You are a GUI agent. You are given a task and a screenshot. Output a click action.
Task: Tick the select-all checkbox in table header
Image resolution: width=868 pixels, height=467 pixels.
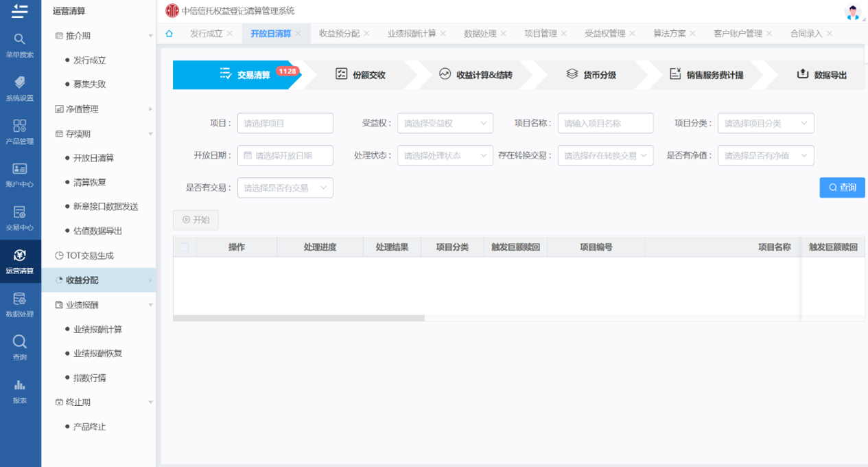pos(185,247)
